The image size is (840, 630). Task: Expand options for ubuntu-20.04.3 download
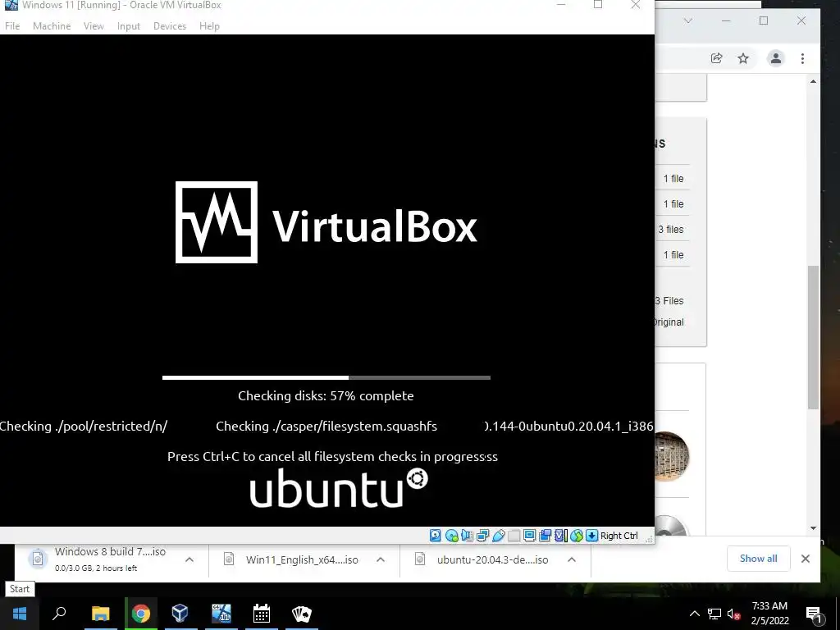pos(572,559)
